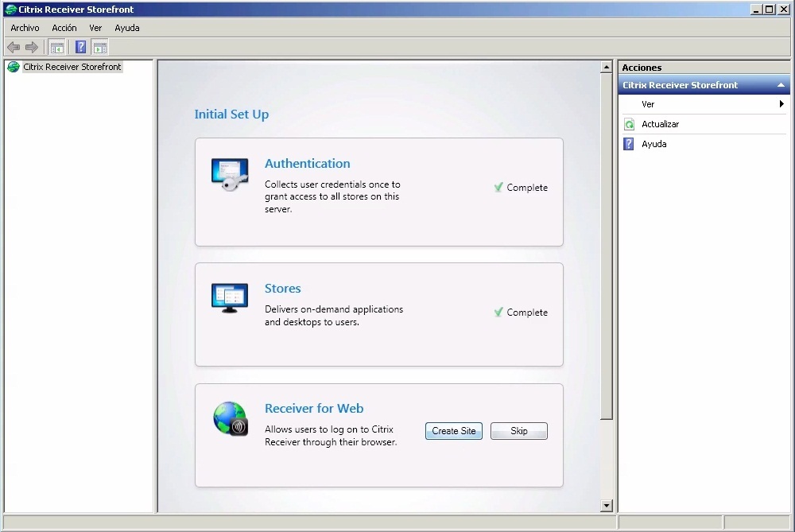
Task: Click Complete status text under Stores
Action: [x=527, y=313]
